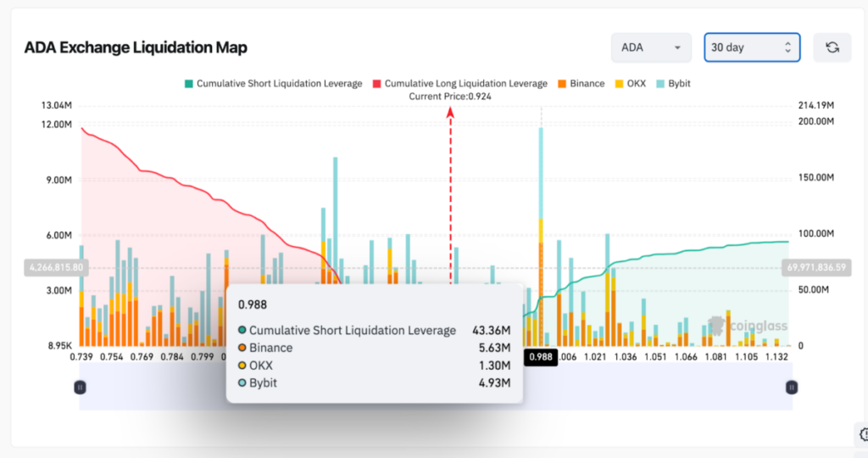868x458 pixels.
Task: Toggle the Bybit legend item
Action: click(673, 84)
